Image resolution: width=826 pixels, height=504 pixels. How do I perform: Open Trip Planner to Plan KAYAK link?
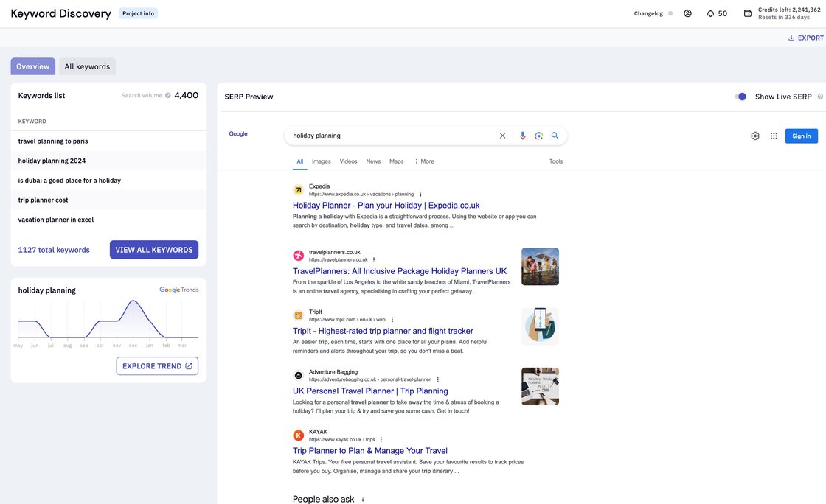tap(369, 451)
